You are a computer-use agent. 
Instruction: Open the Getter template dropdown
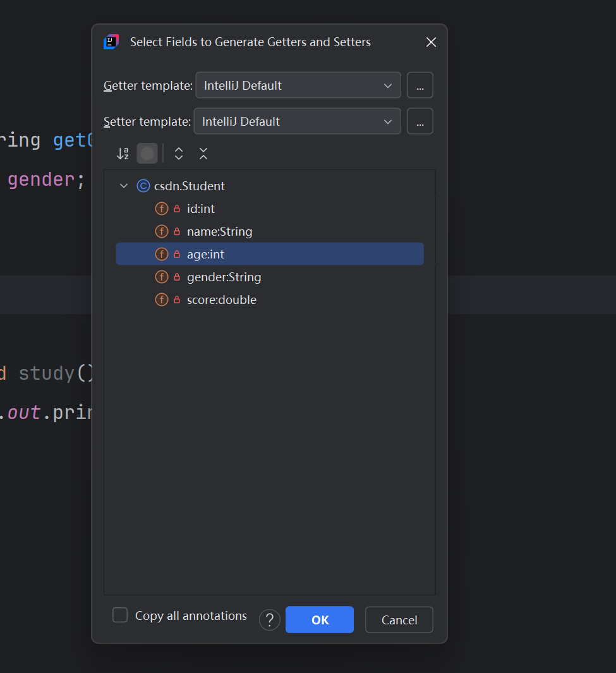click(x=298, y=85)
